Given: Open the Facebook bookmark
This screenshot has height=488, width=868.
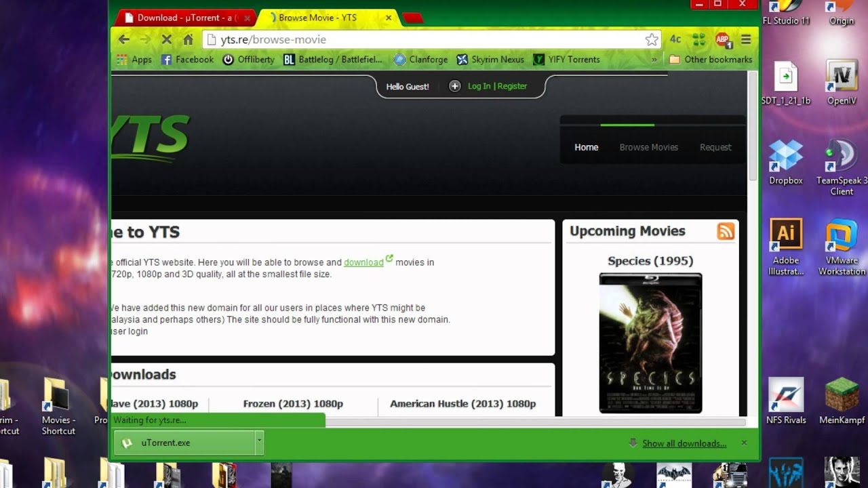Looking at the screenshot, I should (187, 60).
